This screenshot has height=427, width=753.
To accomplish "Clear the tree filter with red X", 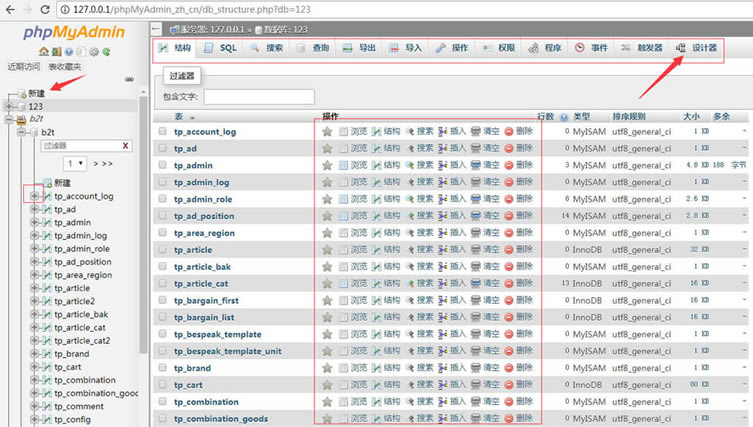I will (125, 146).
